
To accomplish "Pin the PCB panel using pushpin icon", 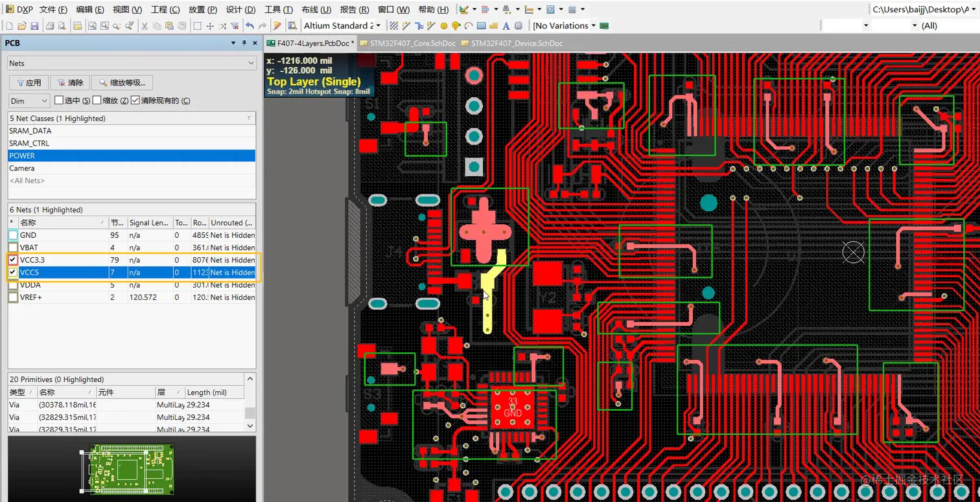I will 244,43.
